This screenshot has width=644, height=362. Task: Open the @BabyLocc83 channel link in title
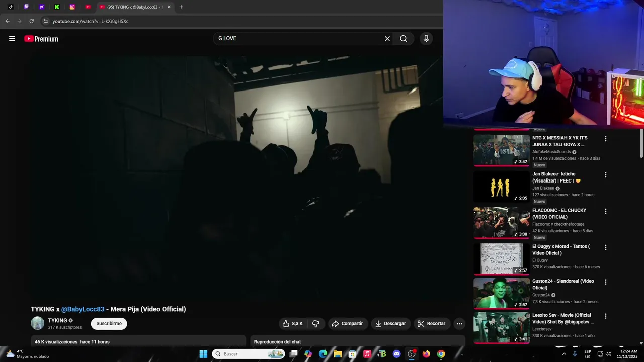point(83,309)
